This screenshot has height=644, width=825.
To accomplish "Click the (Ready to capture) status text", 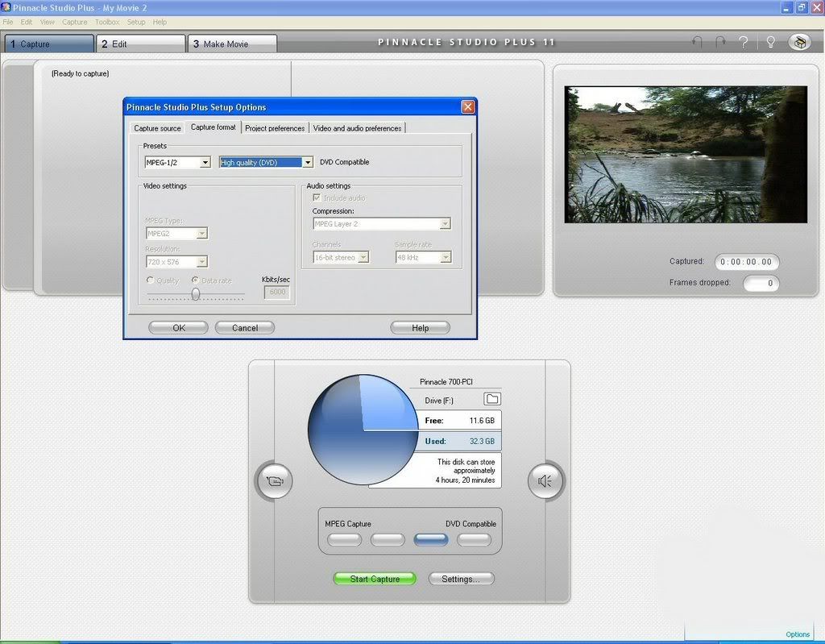I will pyautogui.click(x=80, y=73).
